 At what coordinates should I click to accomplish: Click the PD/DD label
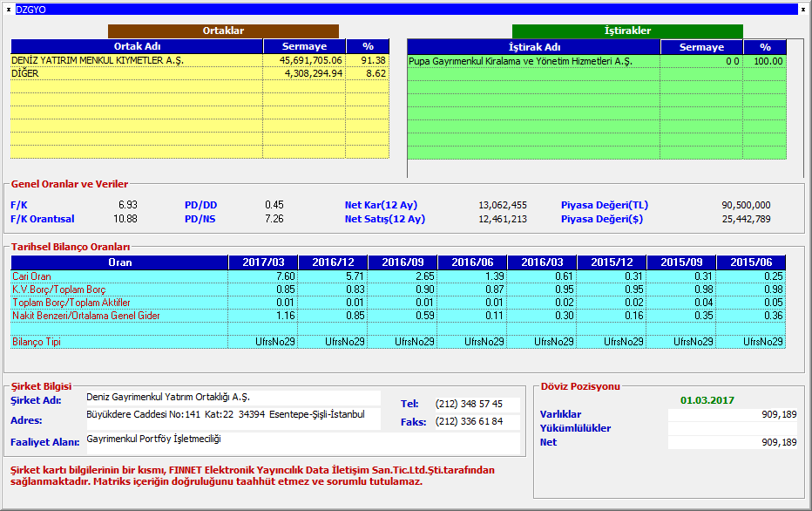201,205
